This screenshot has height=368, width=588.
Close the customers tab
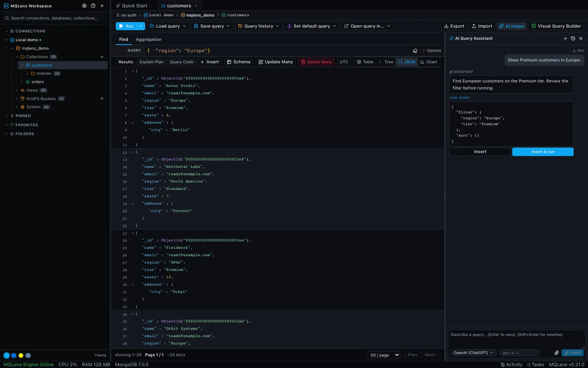[196, 6]
